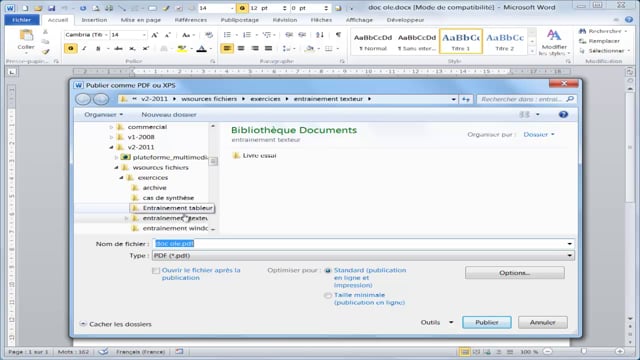This screenshot has width=640, height=360.
Task: Select the Livre essai folder
Action: 254,156
